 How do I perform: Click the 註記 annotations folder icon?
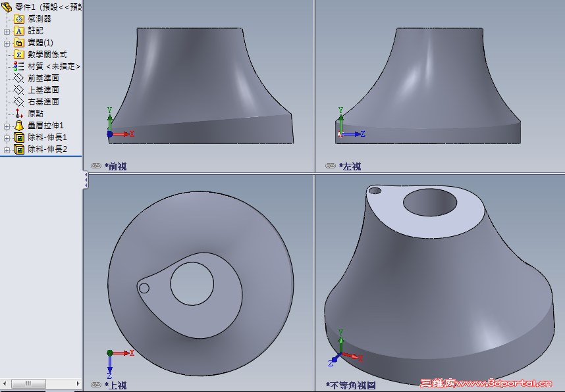tap(18, 31)
